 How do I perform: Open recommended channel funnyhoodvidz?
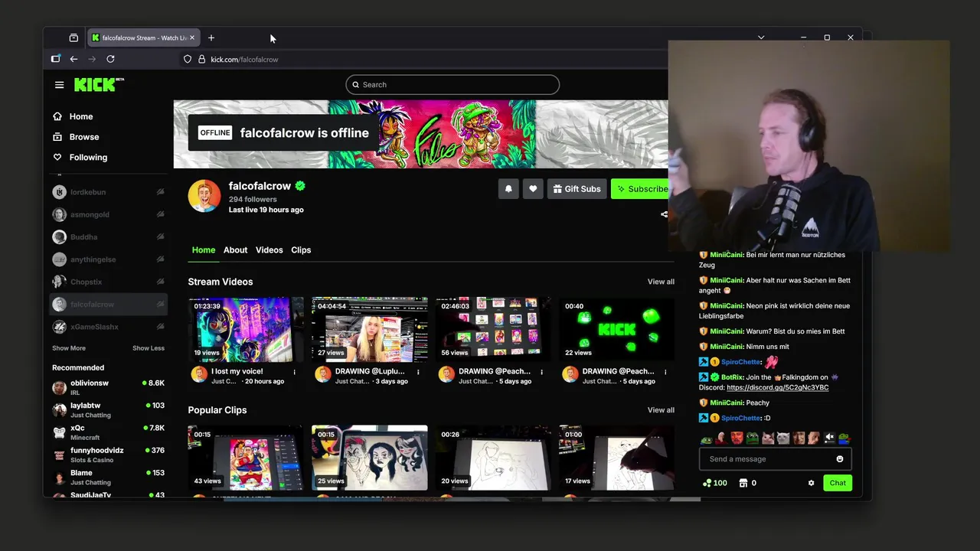(108, 455)
